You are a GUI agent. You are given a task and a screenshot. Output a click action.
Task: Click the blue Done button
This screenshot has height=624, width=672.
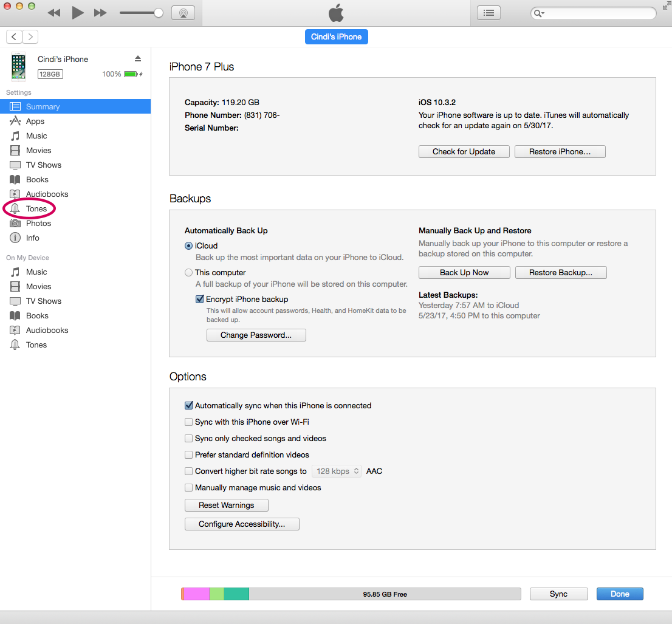620,594
